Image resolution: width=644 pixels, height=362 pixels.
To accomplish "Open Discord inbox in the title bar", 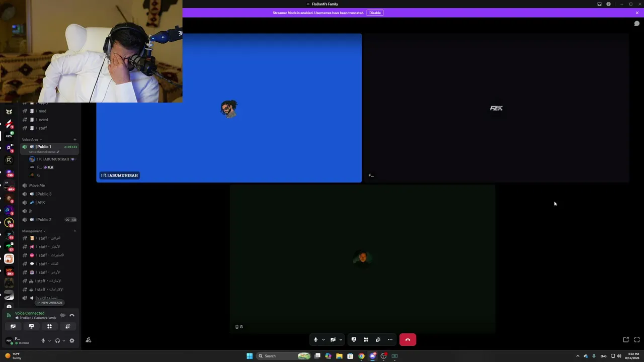I will [x=599, y=4].
